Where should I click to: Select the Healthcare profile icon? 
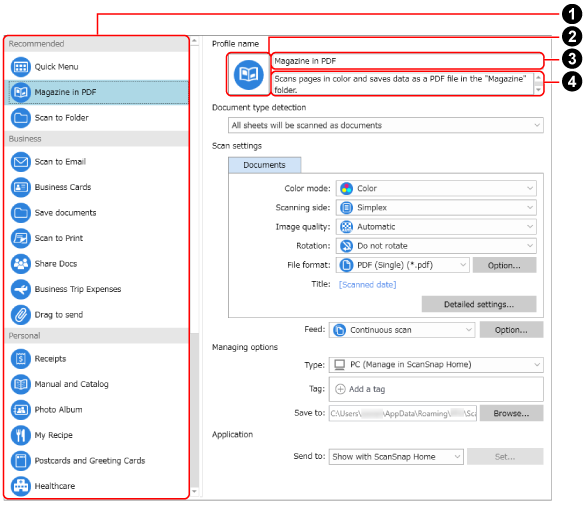coord(20,486)
